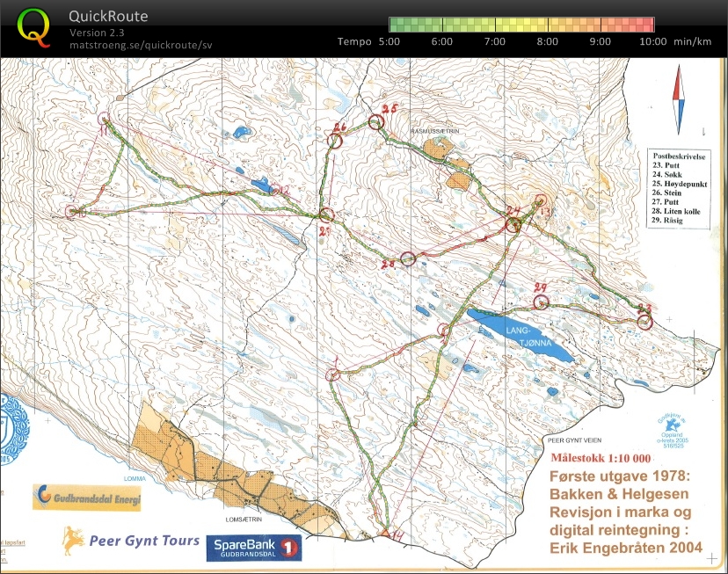Click the 'Første utgave 1978:' line
Screen dimensions: 728x574
coord(620,476)
